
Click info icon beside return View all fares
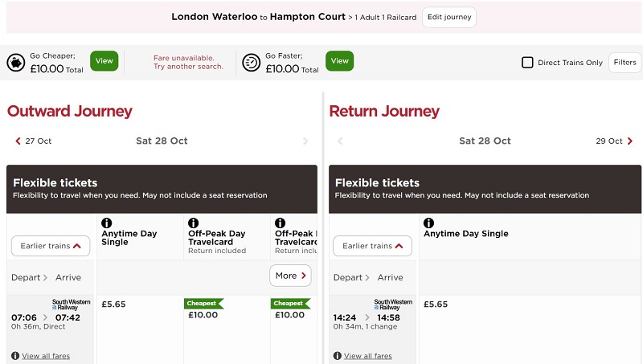click(x=337, y=356)
